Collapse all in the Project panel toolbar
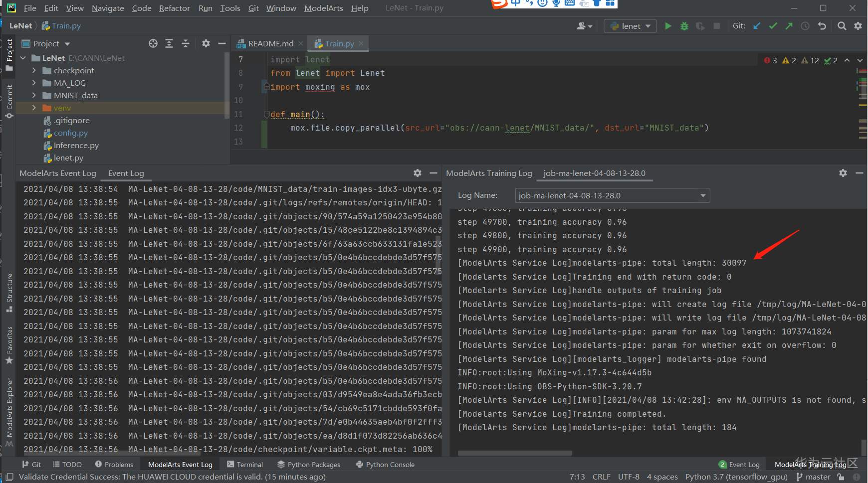868x483 pixels. (x=185, y=44)
